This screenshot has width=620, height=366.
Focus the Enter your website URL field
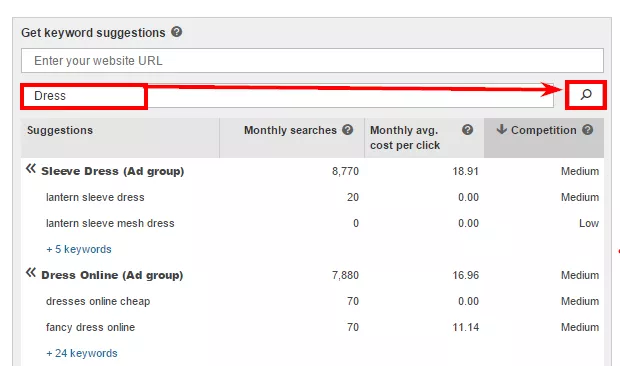(x=312, y=60)
